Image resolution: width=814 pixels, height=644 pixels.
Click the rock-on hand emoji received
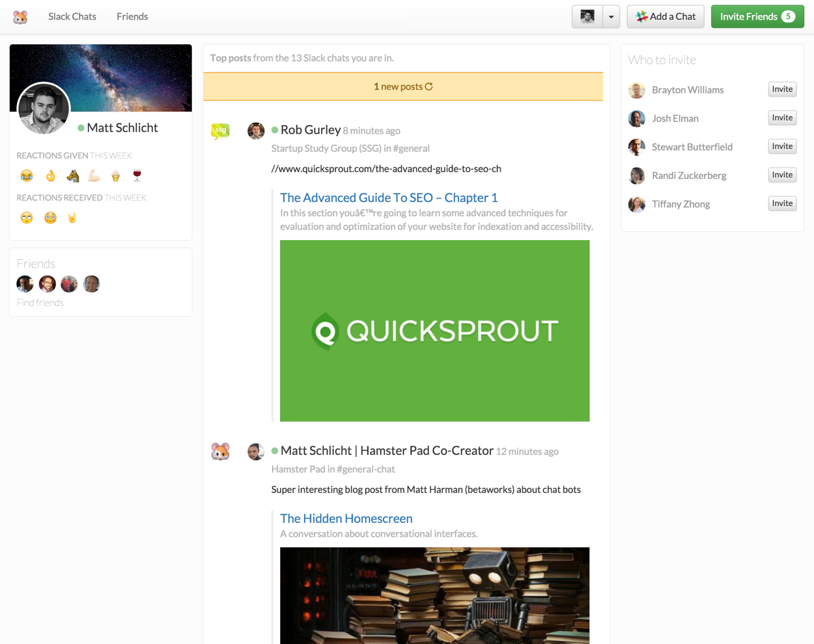pos(72,218)
